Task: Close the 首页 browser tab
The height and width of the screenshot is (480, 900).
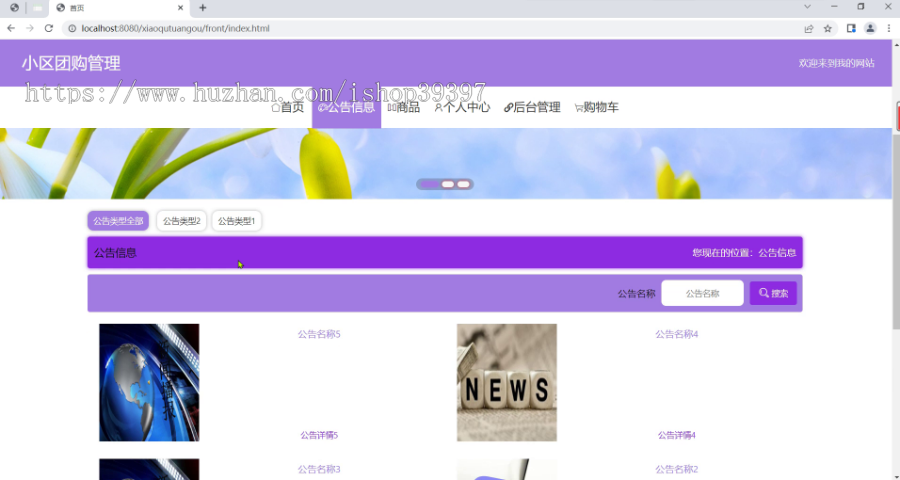Action: pyautogui.click(x=180, y=8)
